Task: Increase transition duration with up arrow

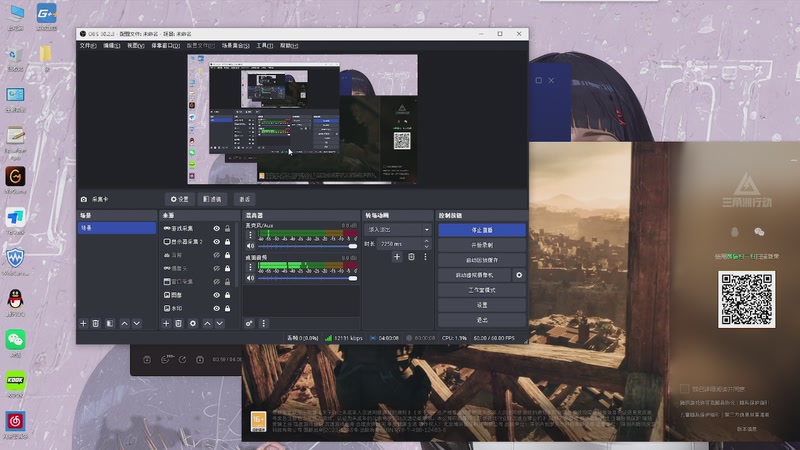Action: click(x=427, y=241)
